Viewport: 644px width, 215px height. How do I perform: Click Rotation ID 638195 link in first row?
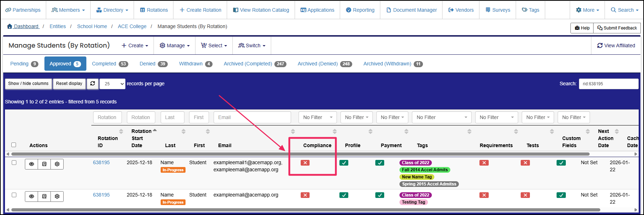point(101,162)
